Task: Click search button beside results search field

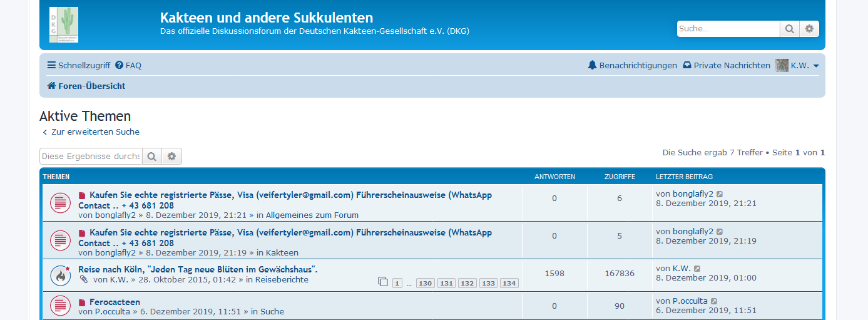Action: click(x=152, y=157)
